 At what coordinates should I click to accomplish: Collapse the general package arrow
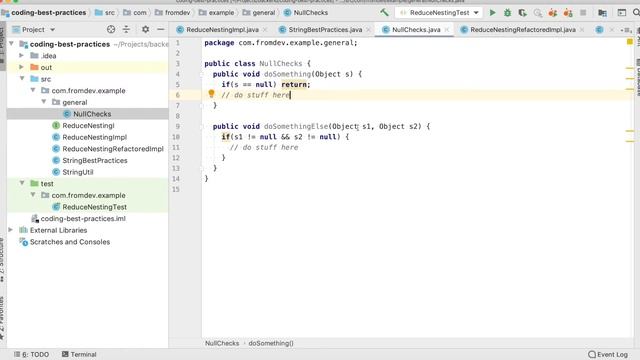[x=44, y=102]
